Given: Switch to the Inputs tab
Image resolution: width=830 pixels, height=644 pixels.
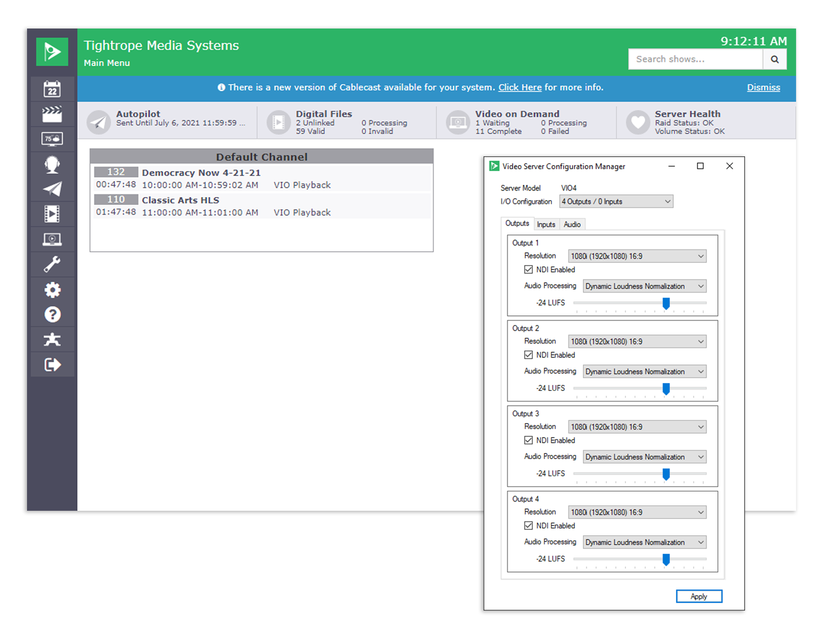Looking at the screenshot, I should 546,224.
